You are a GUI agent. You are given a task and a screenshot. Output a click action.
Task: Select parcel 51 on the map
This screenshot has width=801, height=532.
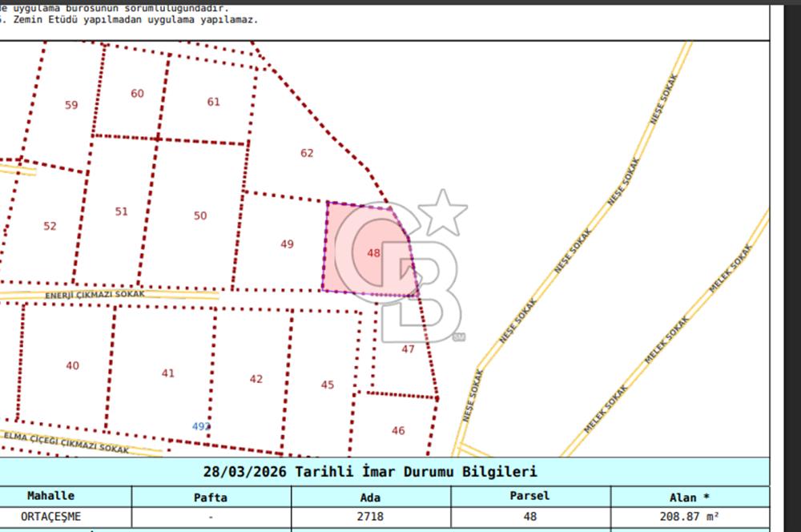click(121, 212)
